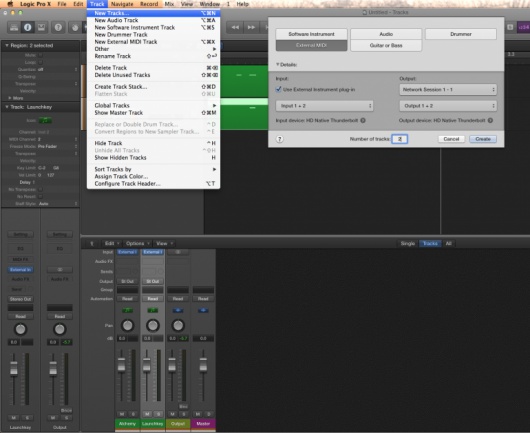Click the info icon next to Output device
The image size is (530, 433).
[x=490, y=120]
